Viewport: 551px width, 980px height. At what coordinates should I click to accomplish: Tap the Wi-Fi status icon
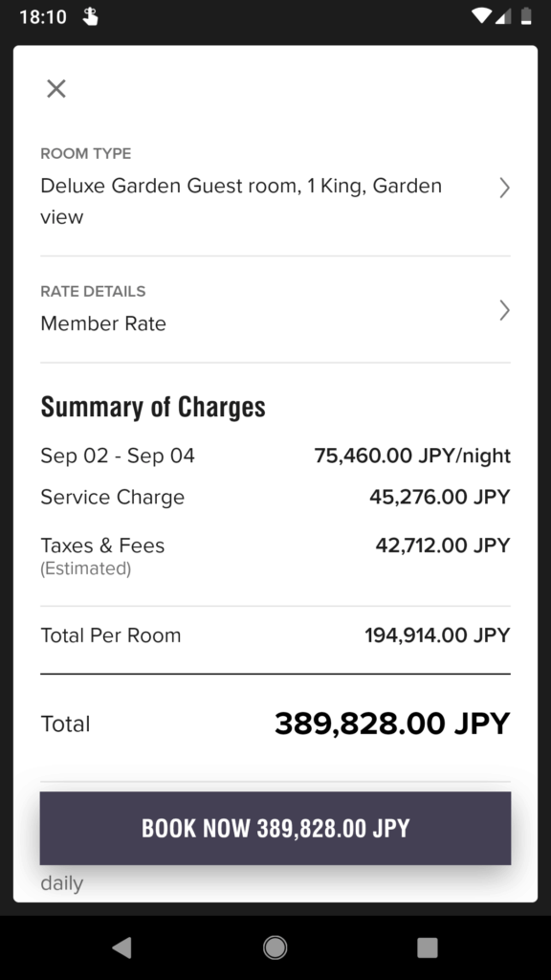click(x=481, y=15)
